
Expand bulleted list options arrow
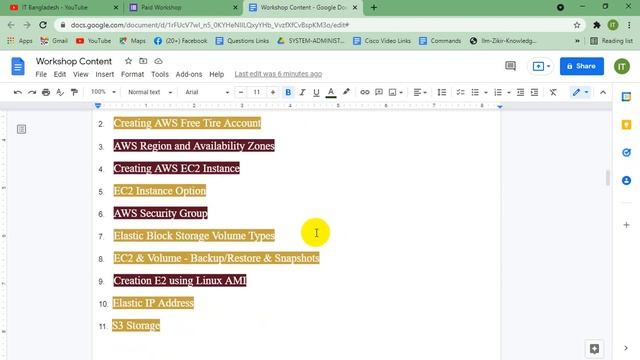pos(486,92)
